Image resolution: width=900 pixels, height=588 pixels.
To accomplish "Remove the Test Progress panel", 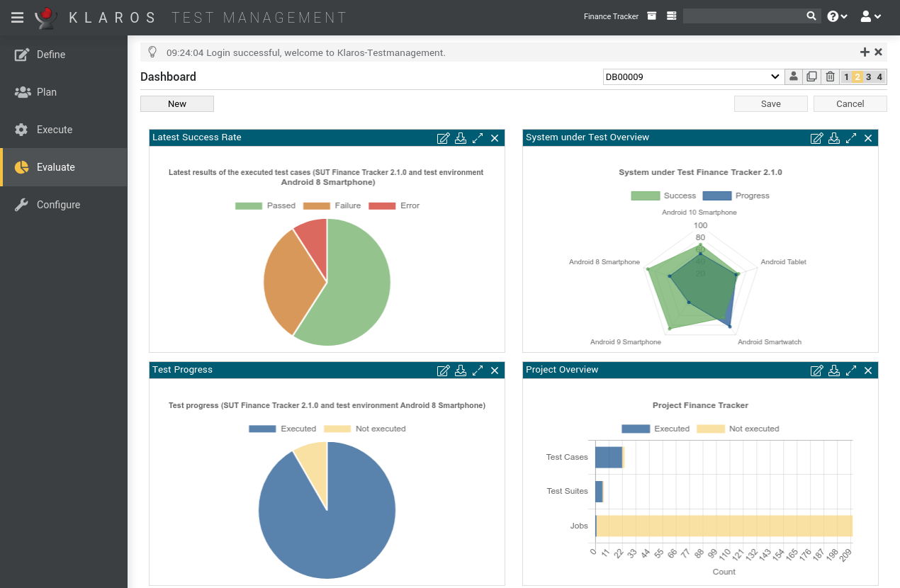I will pyautogui.click(x=495, y=371).
